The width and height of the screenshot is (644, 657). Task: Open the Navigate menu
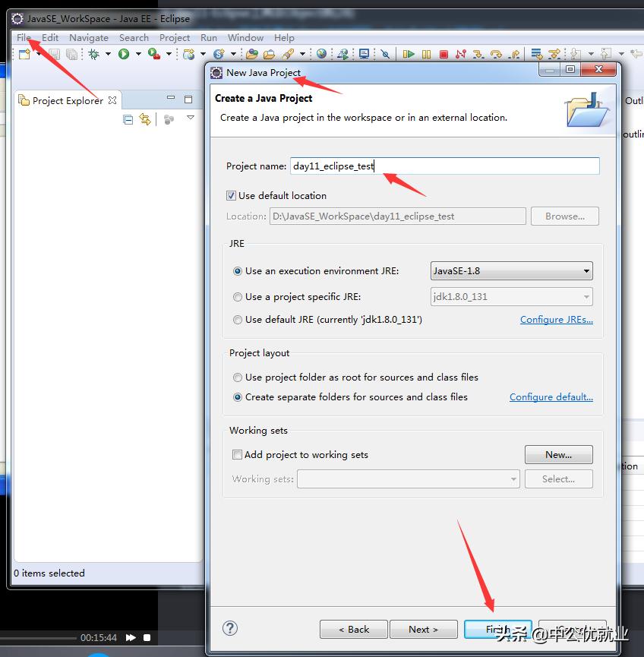(x=89, y=37)
